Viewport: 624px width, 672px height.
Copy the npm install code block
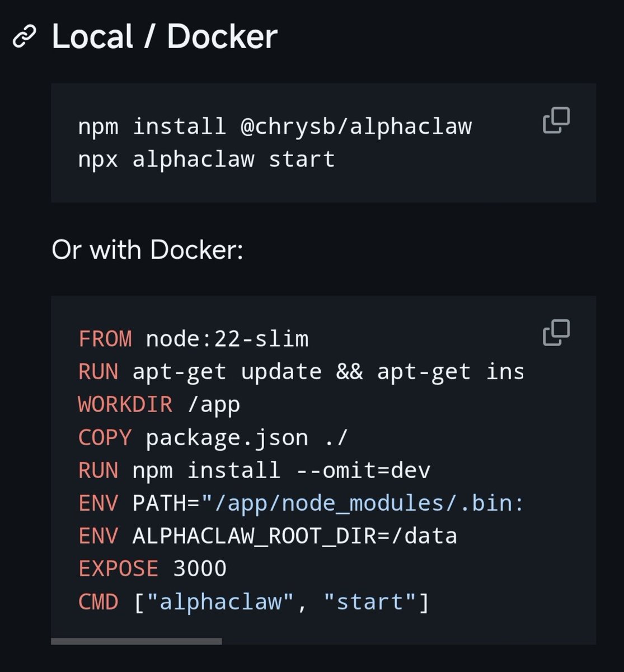[556, 120]
